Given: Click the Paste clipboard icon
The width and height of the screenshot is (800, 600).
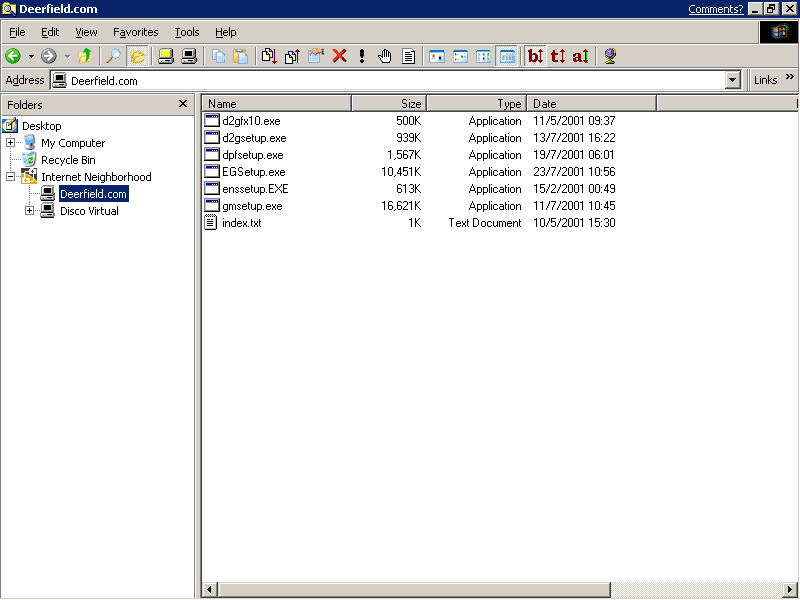Looking at the screenshot, I should coord(241,56).
